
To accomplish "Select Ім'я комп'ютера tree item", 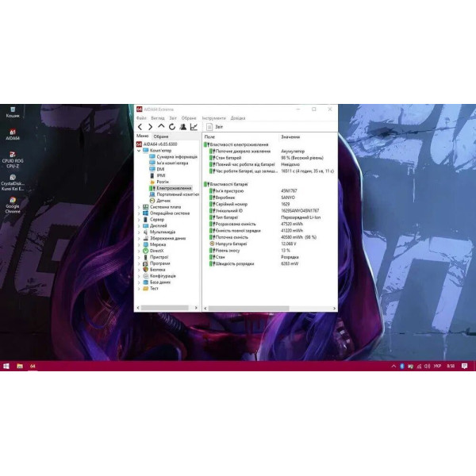I will 168,163.
